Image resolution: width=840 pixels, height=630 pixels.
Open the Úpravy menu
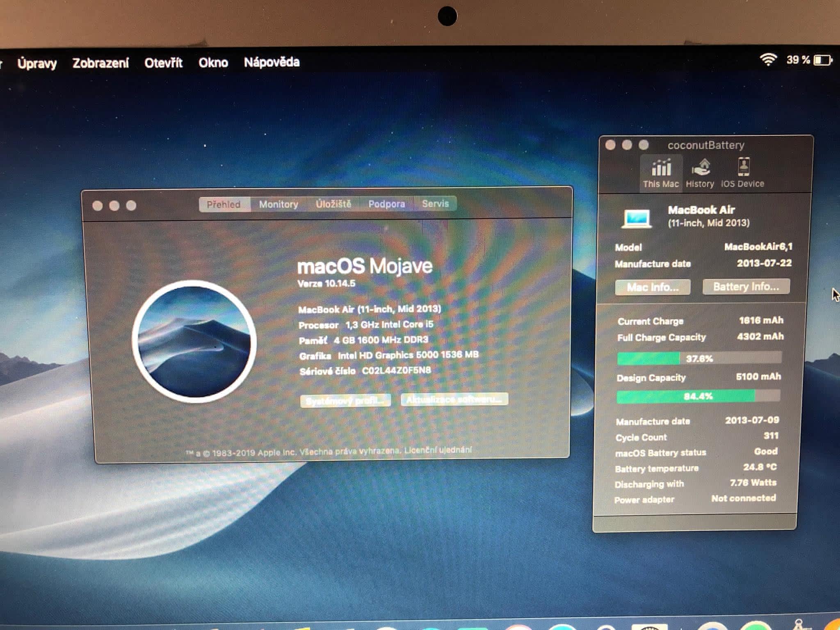click(x=37, y=63)
